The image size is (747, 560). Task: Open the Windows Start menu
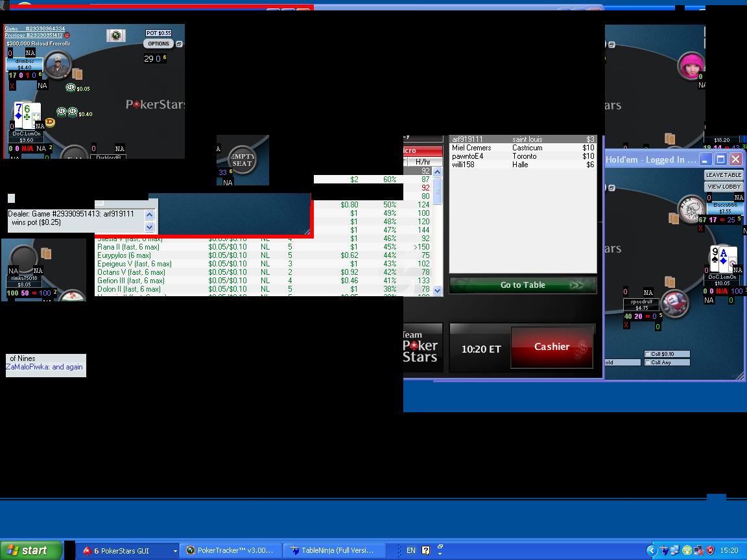[x=31, y=550]
